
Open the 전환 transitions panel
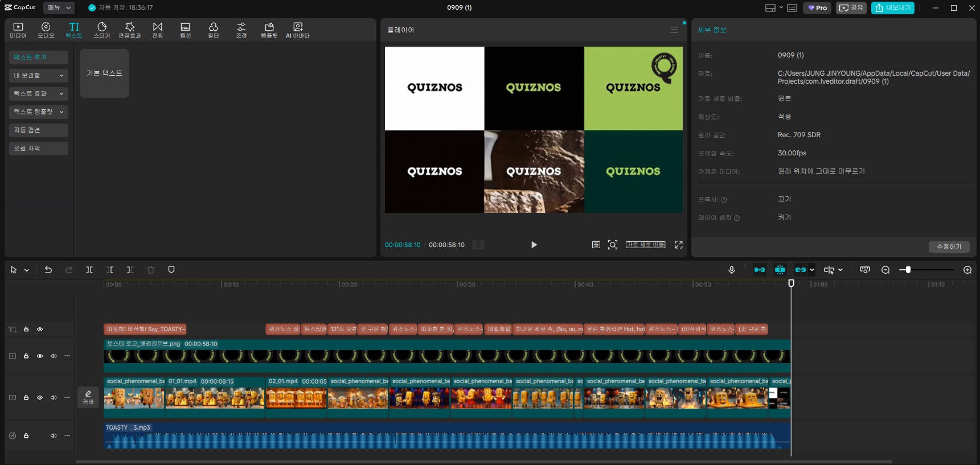point(158,30)
